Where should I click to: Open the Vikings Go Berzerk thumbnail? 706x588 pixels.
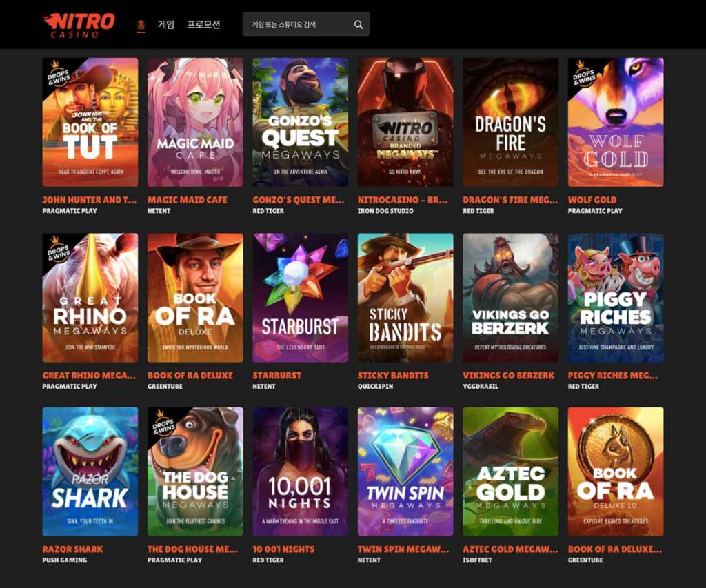pos(511,298)
